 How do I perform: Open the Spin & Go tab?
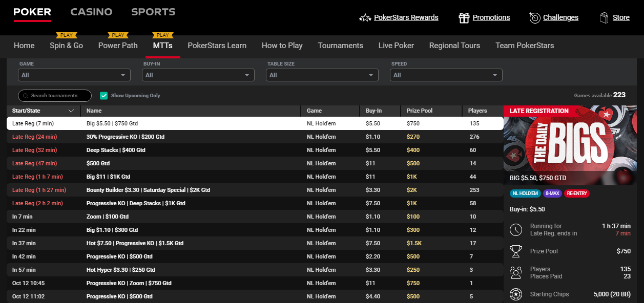click(x=67, y=46)
